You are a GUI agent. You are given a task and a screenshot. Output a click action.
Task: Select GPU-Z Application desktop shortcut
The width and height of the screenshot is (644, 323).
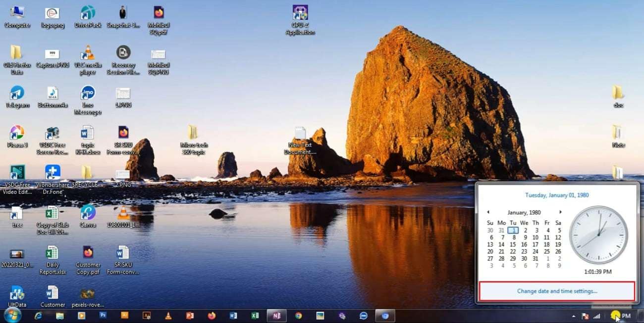[x=300, y=20]
